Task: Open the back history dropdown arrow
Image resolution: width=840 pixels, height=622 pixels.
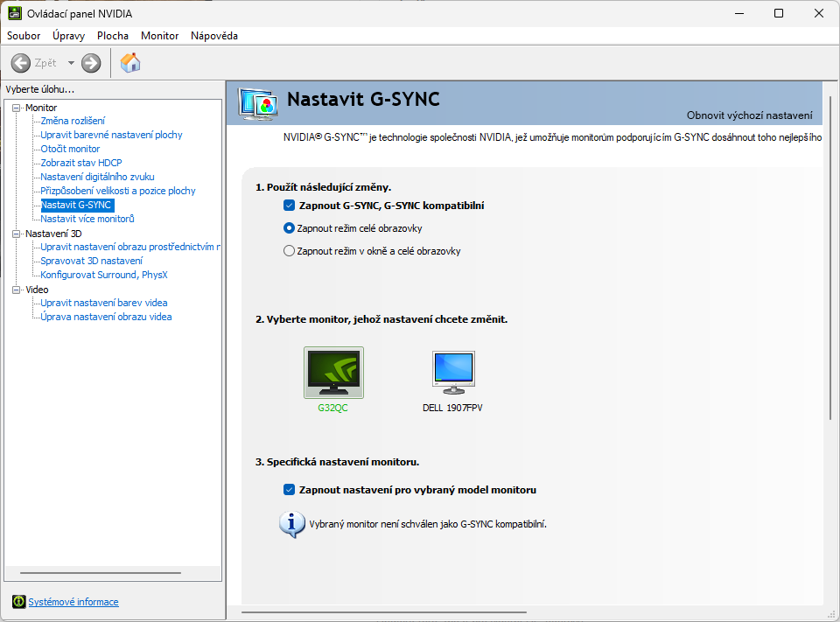Action: click(x=71, y=63)
